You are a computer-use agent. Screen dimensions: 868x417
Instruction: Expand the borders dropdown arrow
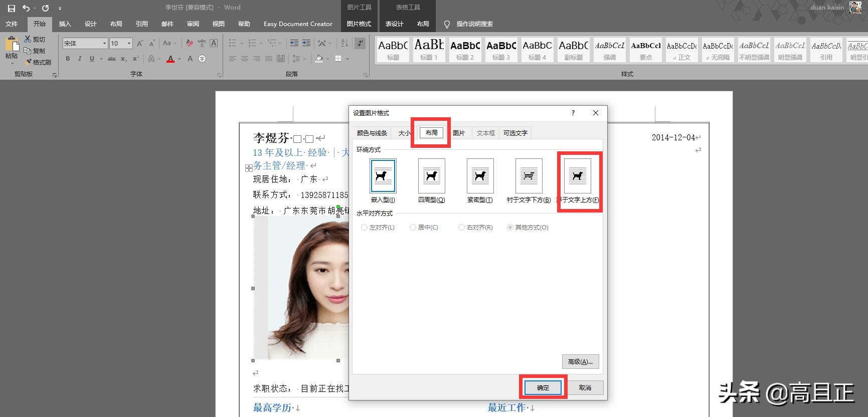(347, 59)
